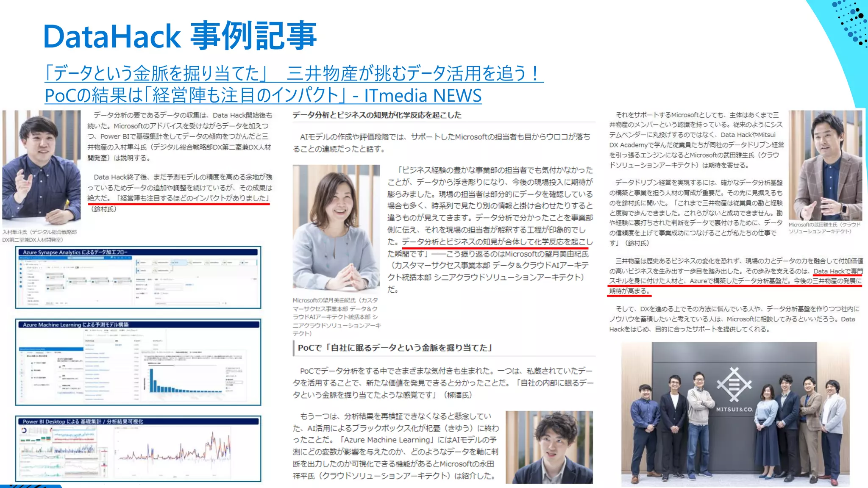Select the 'DataHack 事例記事' slide title
Image resolution: width=868 pixels, height=488 pixels.
coord(180,36)
